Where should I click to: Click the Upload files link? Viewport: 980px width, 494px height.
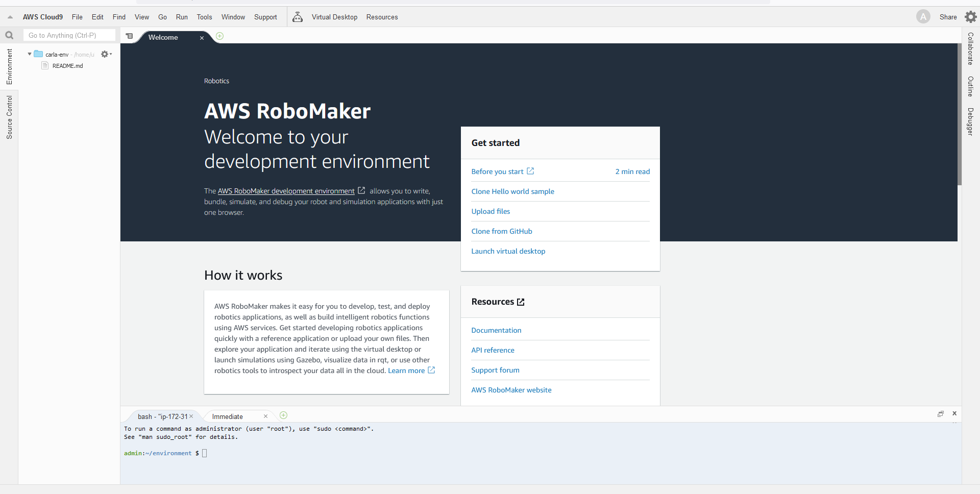(x=491, y=211)
